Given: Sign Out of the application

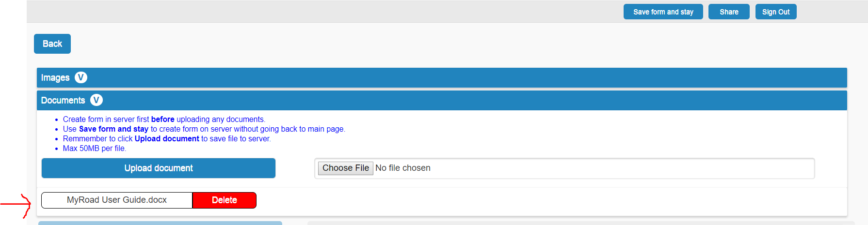Looking at the screenshot, I should tap(775, 12).
